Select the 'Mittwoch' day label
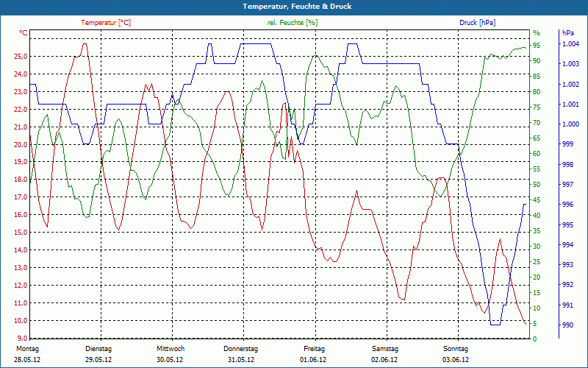Image resolution: width=588 pixels, height=368 pixels. (171, 349)
